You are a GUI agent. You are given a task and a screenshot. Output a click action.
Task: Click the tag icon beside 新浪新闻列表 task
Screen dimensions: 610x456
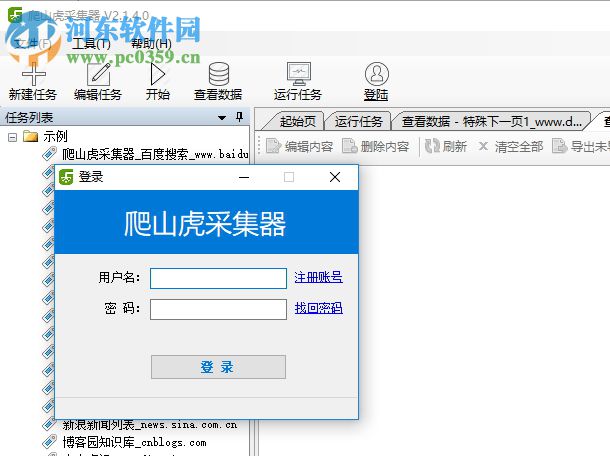[49, 424]
